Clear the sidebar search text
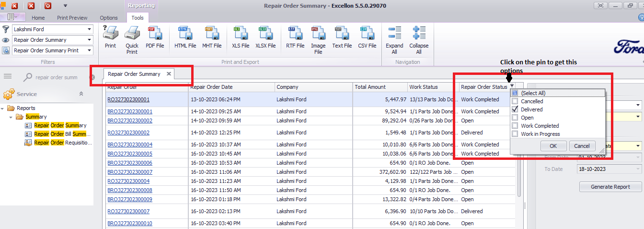This screenshot has height=229, width=644. 92,77
